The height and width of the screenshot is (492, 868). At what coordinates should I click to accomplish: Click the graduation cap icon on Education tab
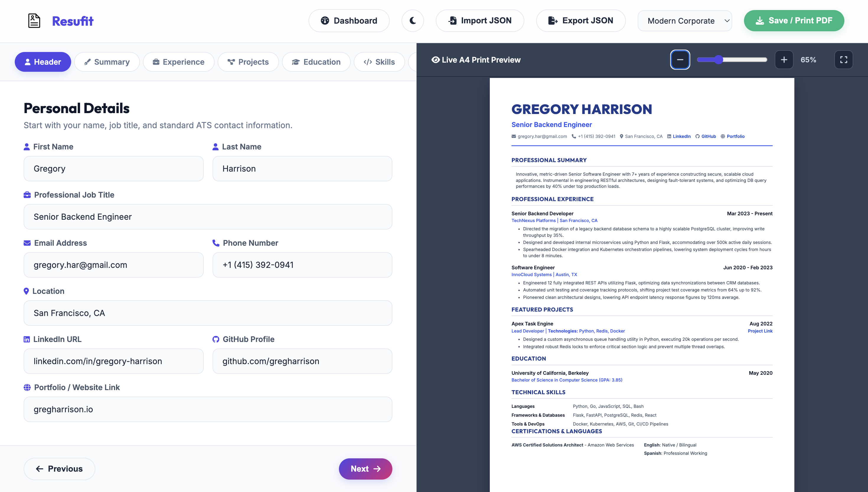(296, 62)
